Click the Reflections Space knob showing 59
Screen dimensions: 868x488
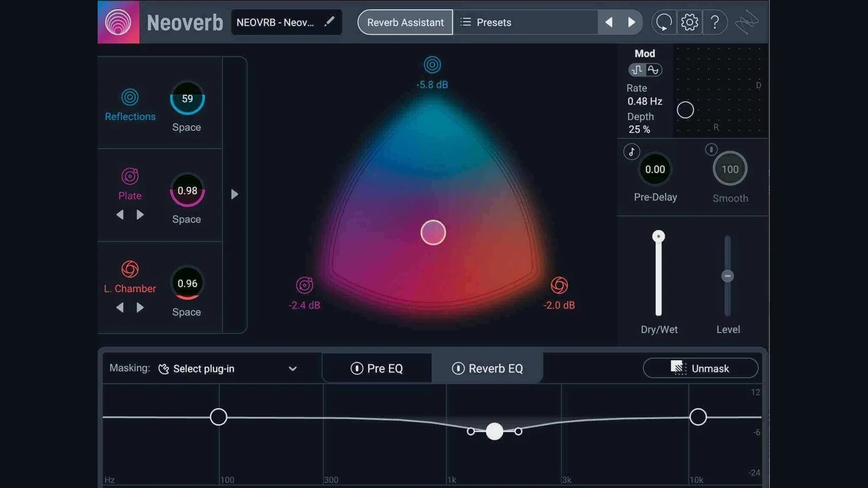tap(187, 98)
